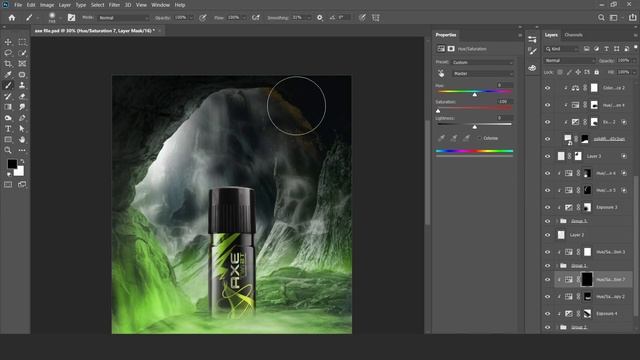The image size is (640, 360).
Task: Select the Brush tool in toolbox
Action: [x=8, y=85]
